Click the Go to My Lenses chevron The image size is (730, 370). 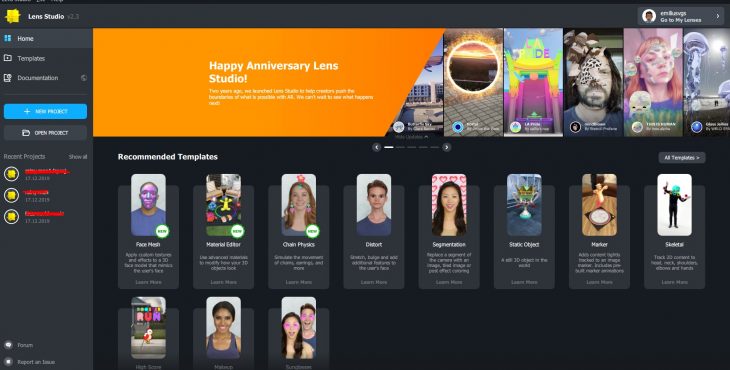tap(717, 16)
